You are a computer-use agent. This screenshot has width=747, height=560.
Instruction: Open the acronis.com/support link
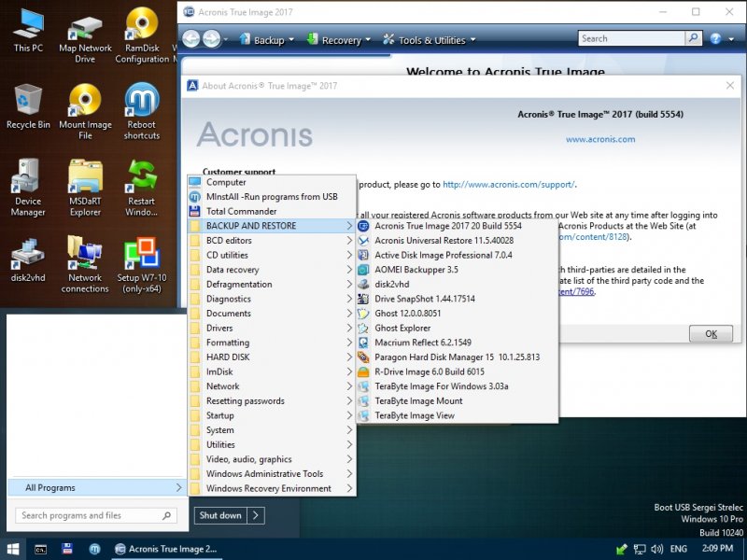(x=509, y=184)
